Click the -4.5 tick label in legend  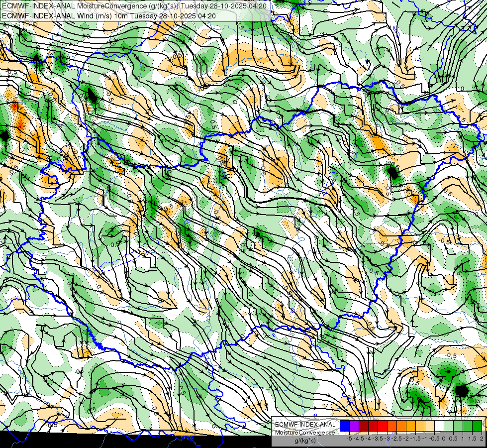pos(359,439)
